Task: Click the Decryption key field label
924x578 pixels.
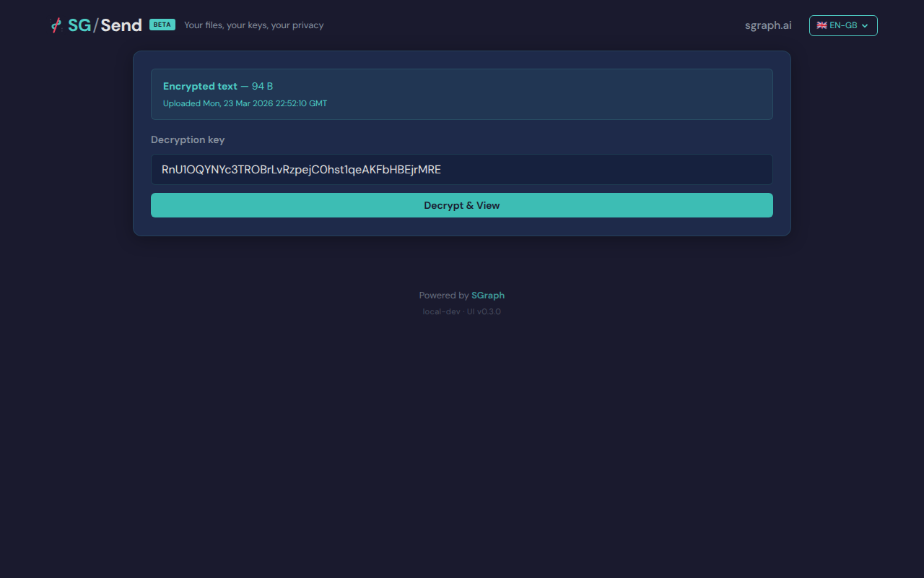Action: point(188,139)
